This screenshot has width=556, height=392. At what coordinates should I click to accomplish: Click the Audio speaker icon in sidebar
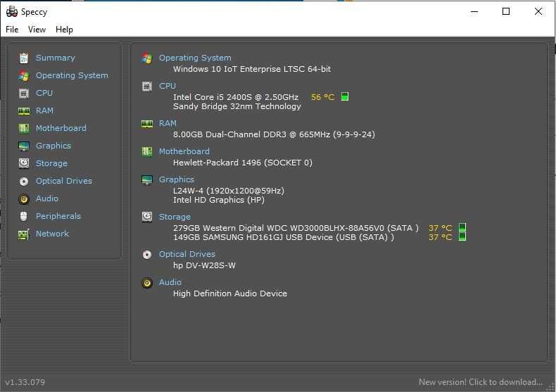24,199
